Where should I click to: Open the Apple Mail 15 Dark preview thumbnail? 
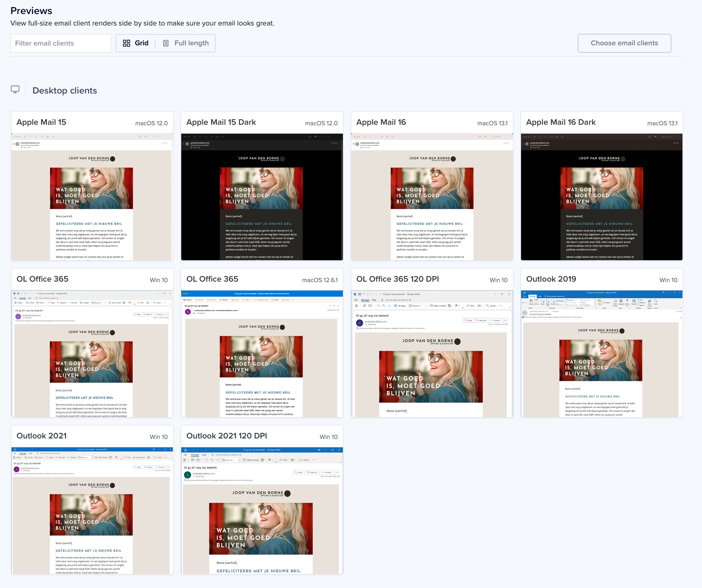coord(262,197)
